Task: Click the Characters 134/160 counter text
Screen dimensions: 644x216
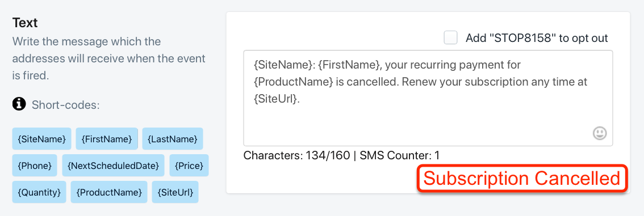Action: (297, 155)
